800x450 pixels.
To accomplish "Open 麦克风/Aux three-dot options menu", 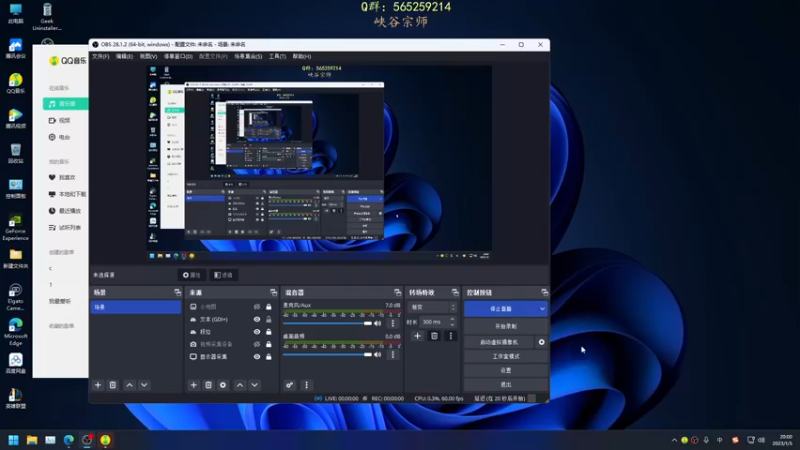I will (x=392, y=323).
